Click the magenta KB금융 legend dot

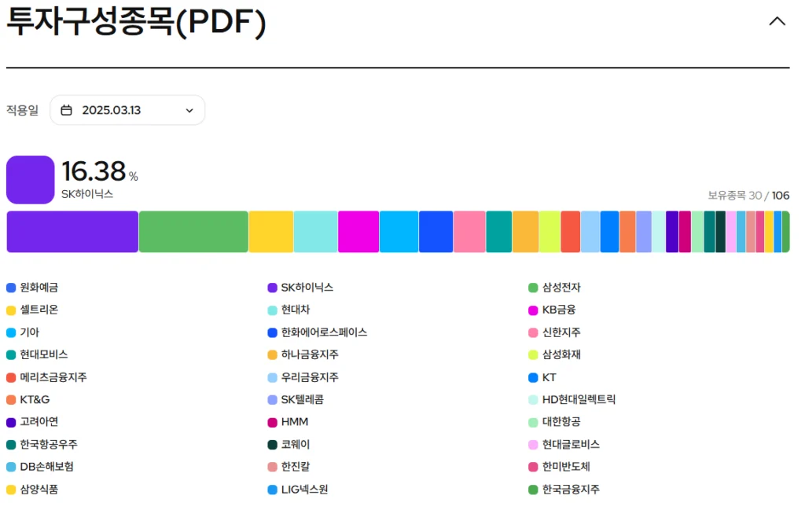tap(534, 310)
